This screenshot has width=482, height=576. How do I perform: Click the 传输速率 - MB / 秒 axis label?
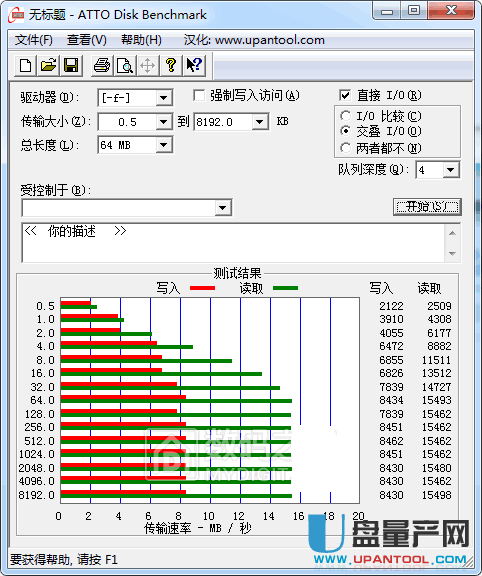coord(198,528)
